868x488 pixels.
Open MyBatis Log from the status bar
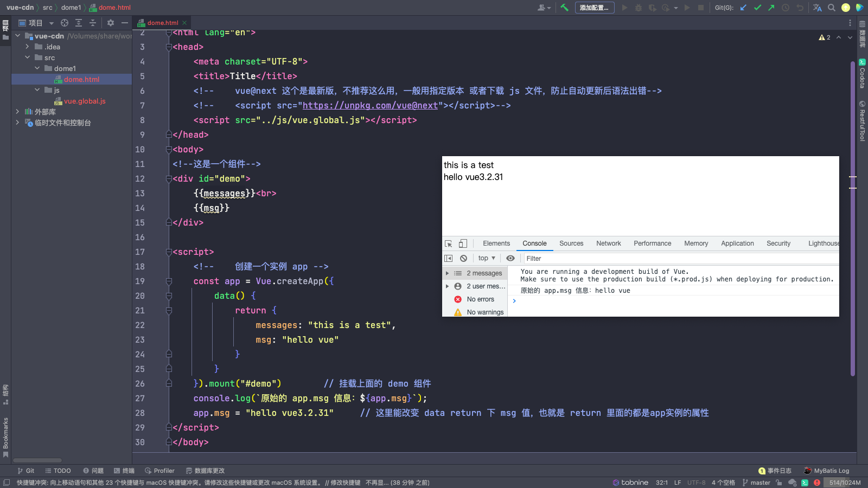point(826,471)
